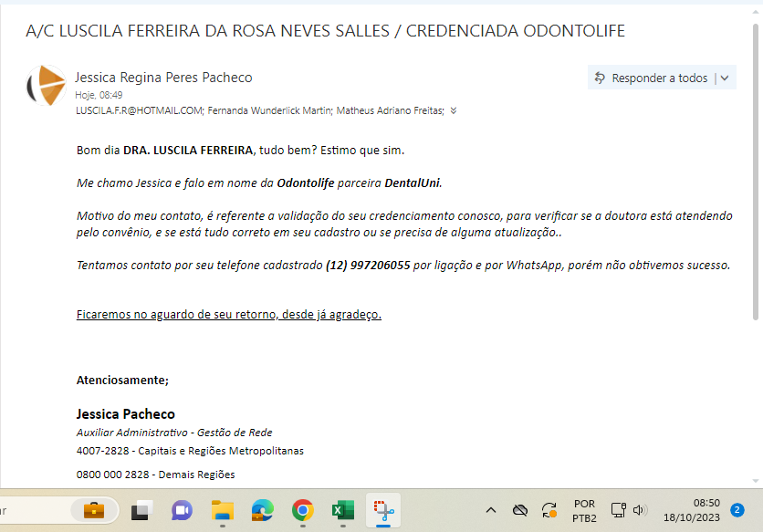763x532 pixels.
Task: Open the clock showing 08:50 18/10/2023
Action: pyautogui.click(x=692, y=511)
